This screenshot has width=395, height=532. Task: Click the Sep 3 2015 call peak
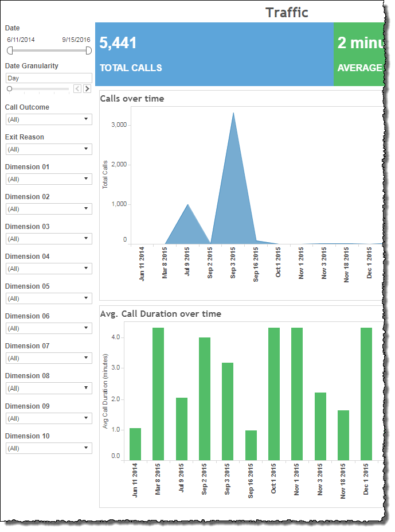coord(233,114)
